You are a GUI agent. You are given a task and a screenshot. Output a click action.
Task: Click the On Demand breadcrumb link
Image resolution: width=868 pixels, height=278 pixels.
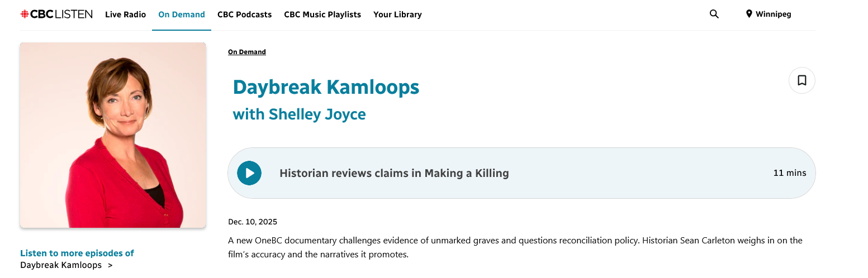(246, 52)
